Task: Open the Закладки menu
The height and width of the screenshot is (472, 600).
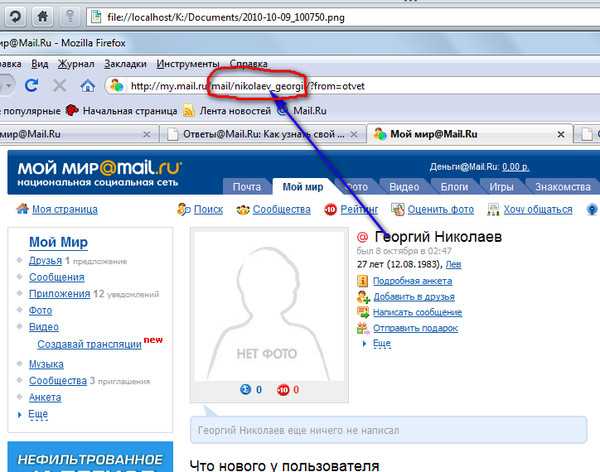Action: (125, 64)
